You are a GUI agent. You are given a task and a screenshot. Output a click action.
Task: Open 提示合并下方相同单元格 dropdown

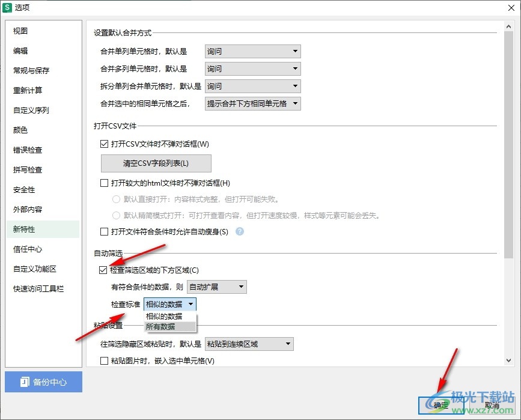tap(253, 104)
